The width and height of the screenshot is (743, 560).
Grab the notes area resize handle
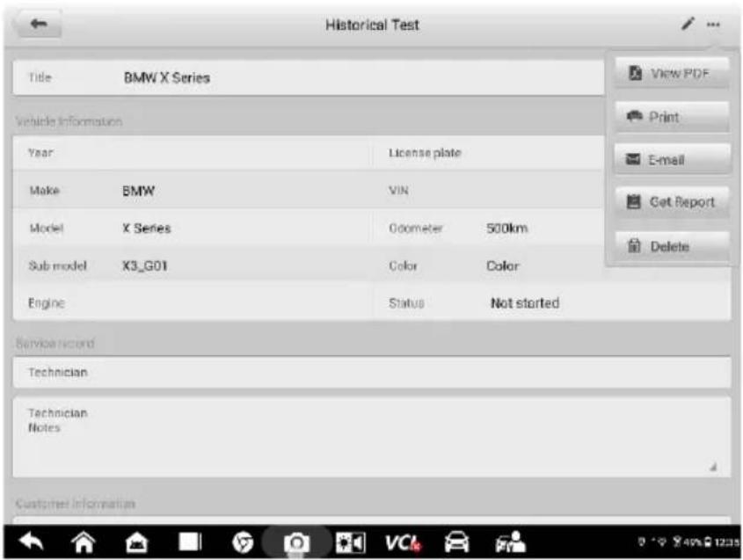coord(713,468)
